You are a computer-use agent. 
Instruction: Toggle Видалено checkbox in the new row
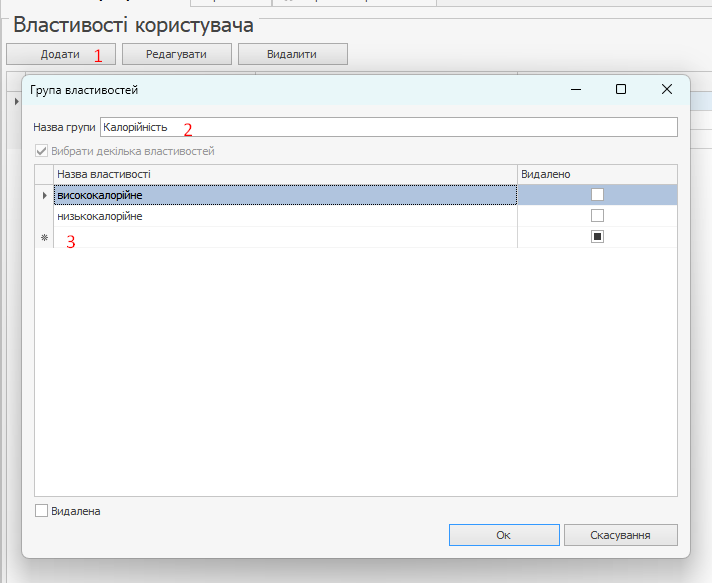click(598, 237)
